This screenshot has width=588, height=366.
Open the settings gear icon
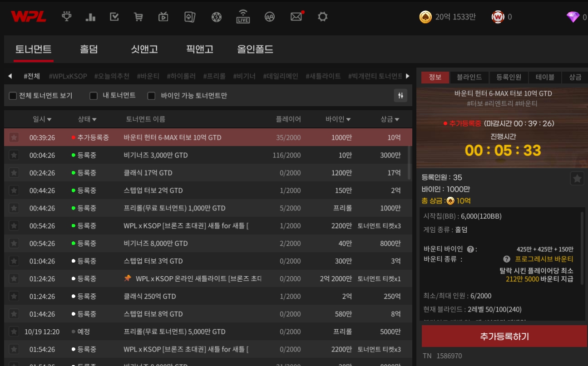tap(322, 17)
